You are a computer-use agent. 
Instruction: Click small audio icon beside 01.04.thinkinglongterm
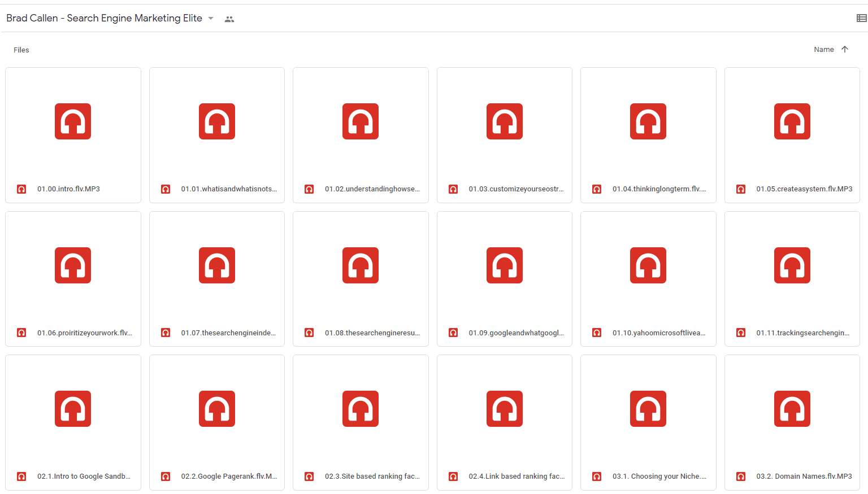597,189
